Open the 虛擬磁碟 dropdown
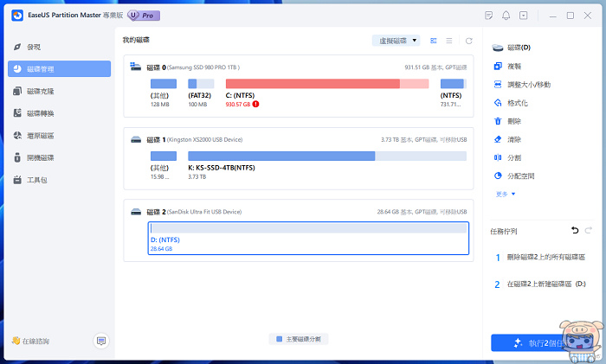The height and width of the screenshot is (364, 606). [396, 41]
